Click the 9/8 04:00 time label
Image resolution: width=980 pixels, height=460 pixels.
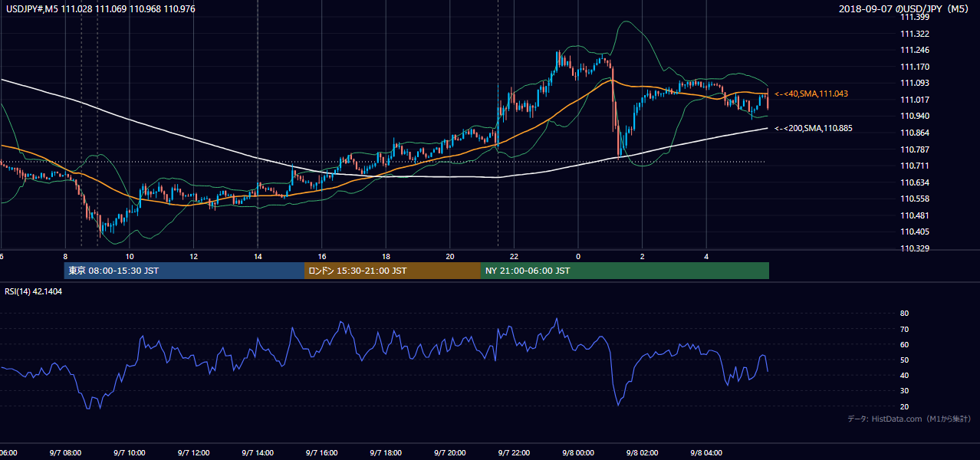706,452
